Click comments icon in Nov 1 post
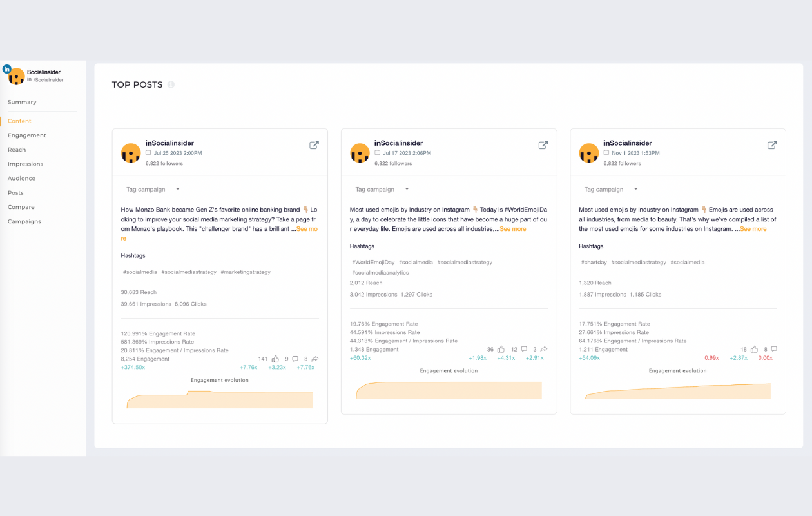 coord(773,350)
